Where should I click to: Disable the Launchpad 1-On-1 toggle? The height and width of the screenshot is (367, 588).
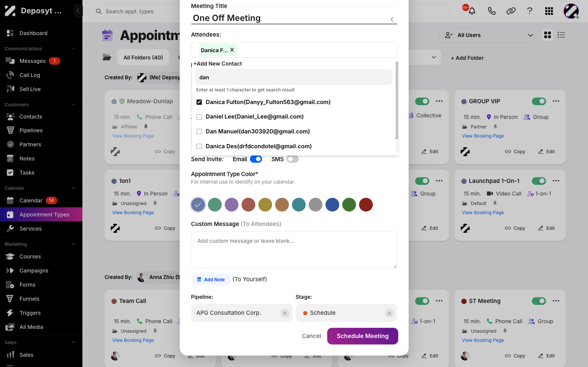pyautogui.click(x=539, y=181)
